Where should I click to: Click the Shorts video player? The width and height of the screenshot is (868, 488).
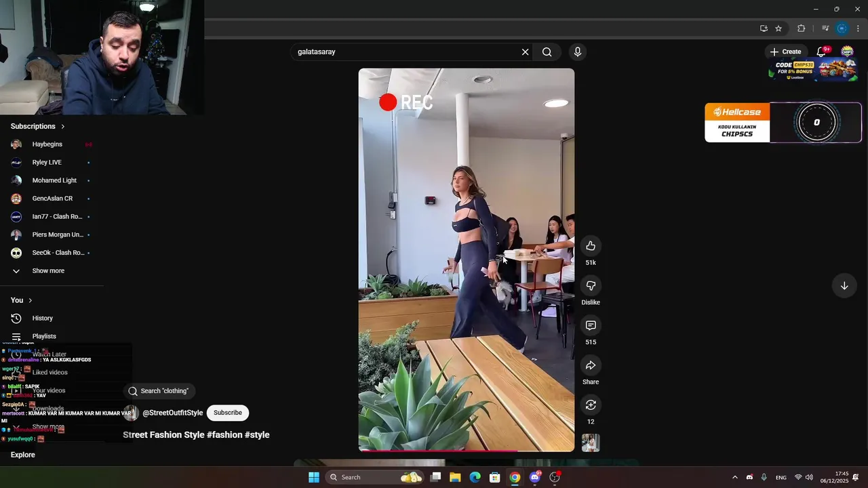pyautogui.click(x=467, y=260)
